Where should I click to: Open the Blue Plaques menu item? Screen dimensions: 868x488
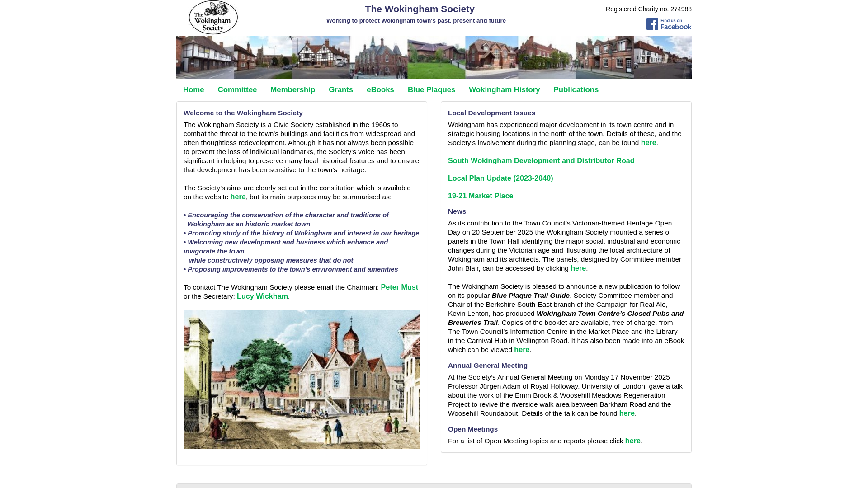point(431,90)
